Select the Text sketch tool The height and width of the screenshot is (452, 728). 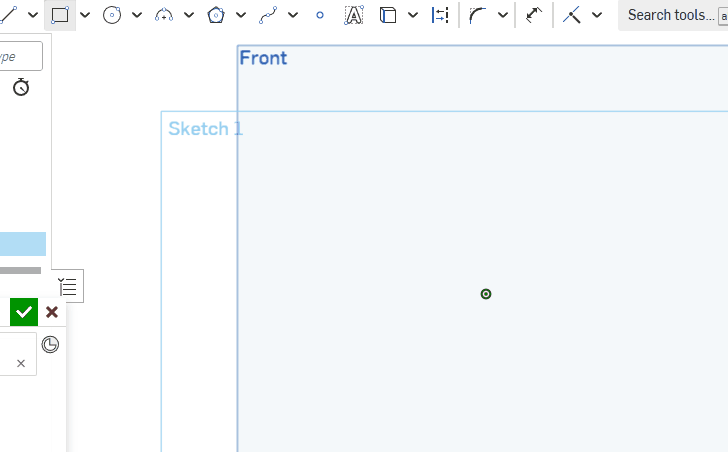[x=353, y=15]
